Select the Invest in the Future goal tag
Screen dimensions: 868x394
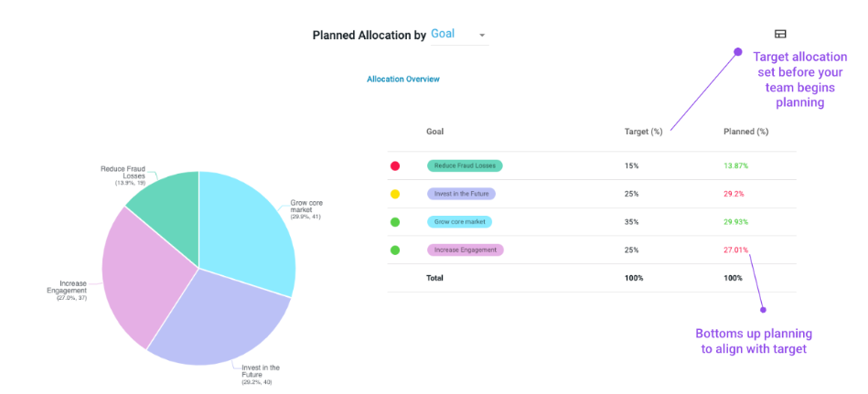461,194
